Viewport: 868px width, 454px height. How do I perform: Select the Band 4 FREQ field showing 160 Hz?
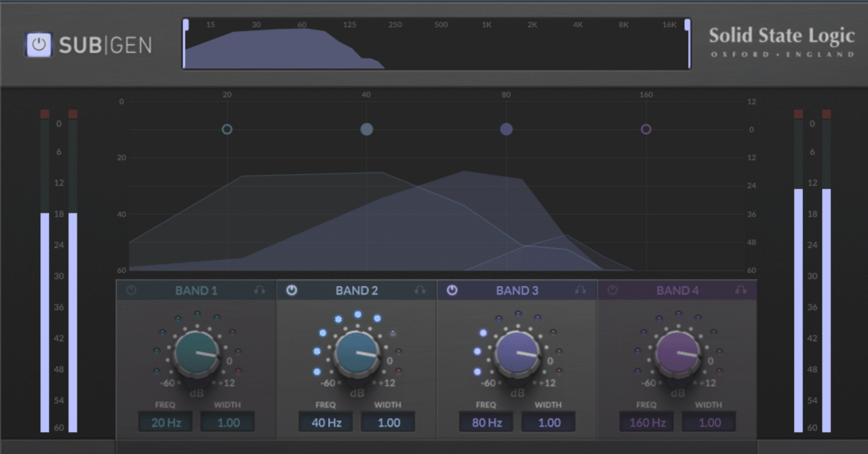[647, 422]
